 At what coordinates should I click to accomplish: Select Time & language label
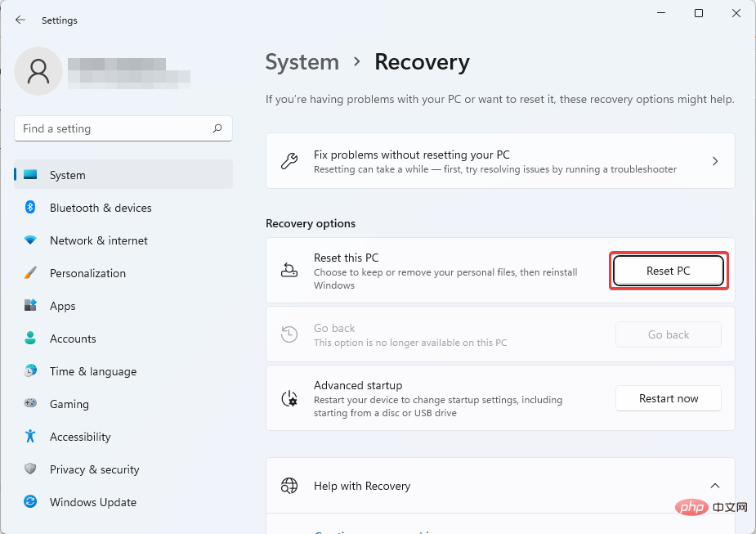click(93, 371)
